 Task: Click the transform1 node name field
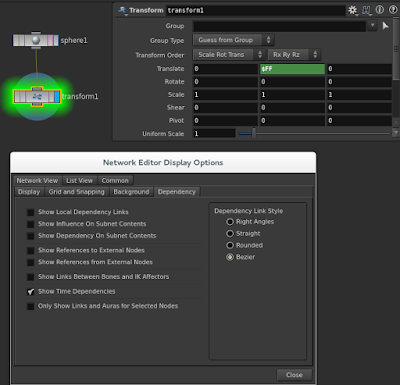pyautogui.click(x=256, y=10)
